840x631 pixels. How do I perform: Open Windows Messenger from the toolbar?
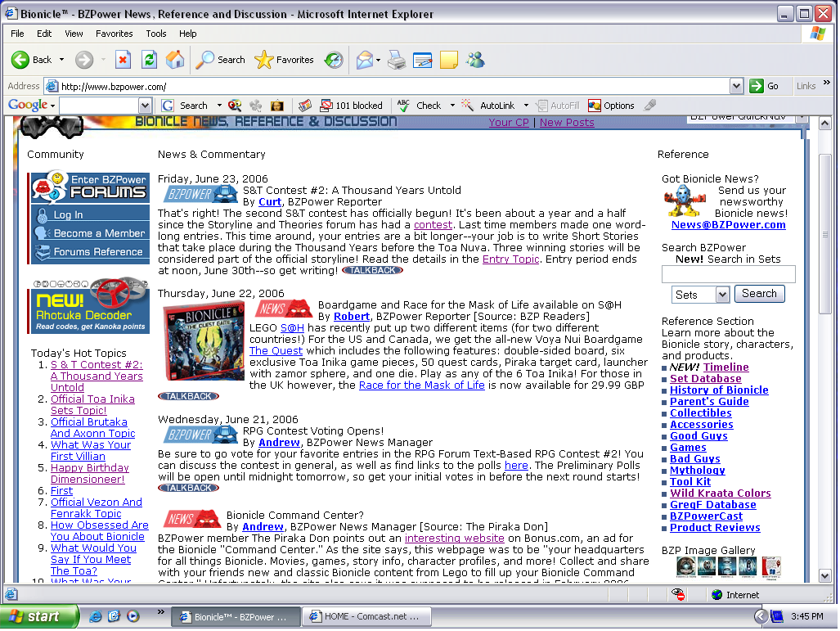(x=475, y=60)
